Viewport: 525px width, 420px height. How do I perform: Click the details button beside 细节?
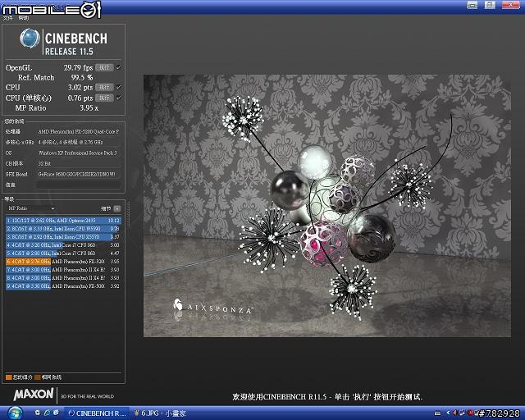pyautogui.click(x=117, y=208)
